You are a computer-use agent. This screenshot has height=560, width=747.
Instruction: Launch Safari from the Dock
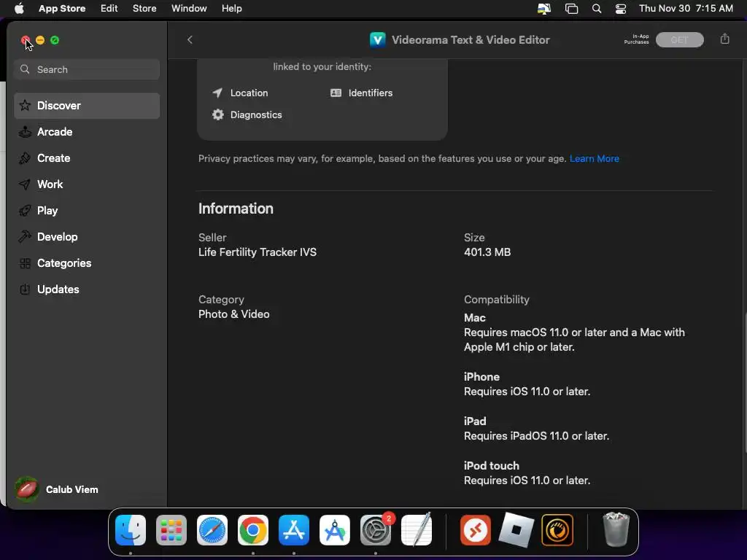[x=212, y=530]
